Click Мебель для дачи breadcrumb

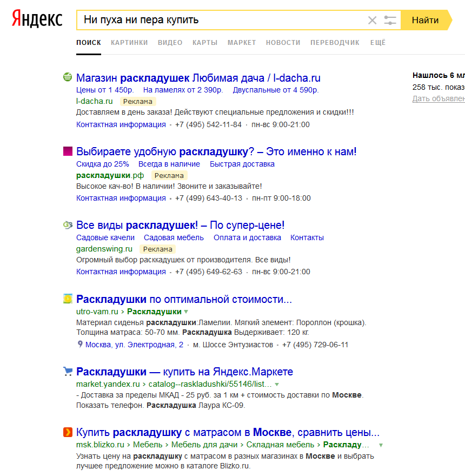click(x=204, y=445)
